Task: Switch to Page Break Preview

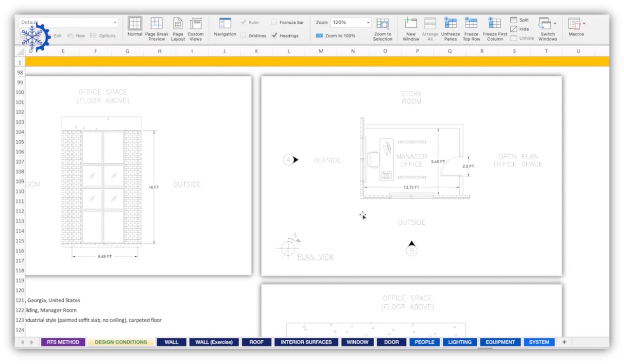Action: (156, 24)
